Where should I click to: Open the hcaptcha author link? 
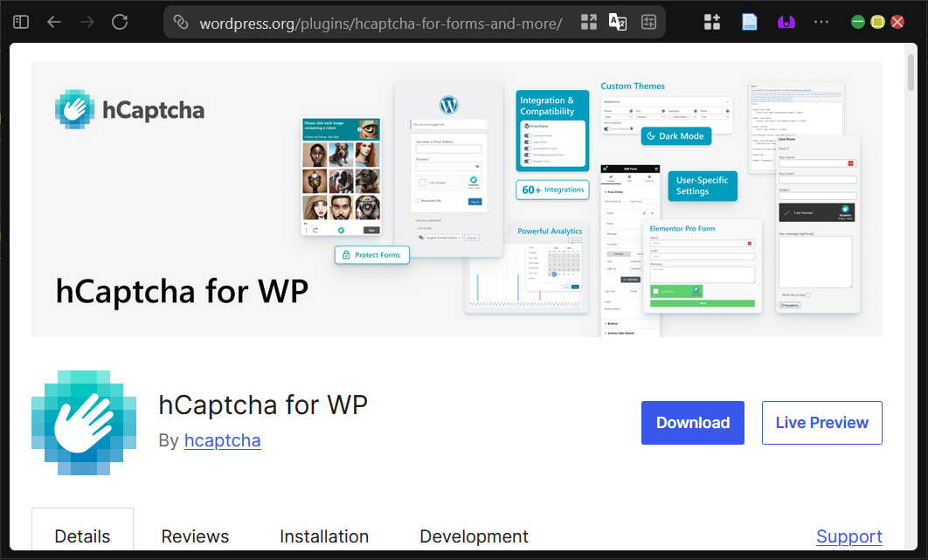tap(223, 440)
